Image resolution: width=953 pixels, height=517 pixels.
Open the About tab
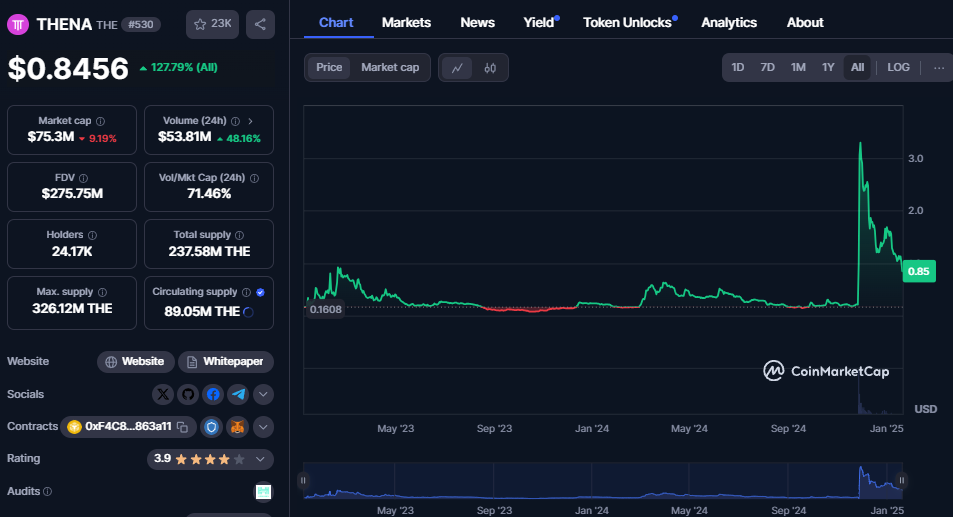pos(805,22)
